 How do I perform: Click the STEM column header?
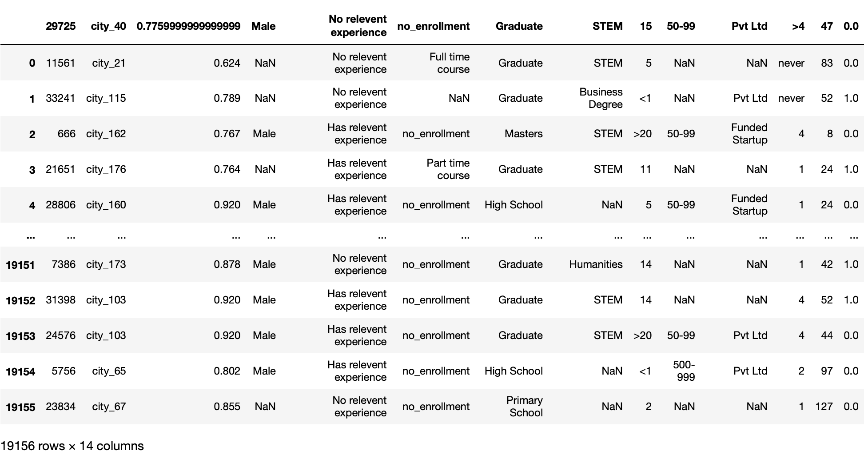tap(607, 26)
